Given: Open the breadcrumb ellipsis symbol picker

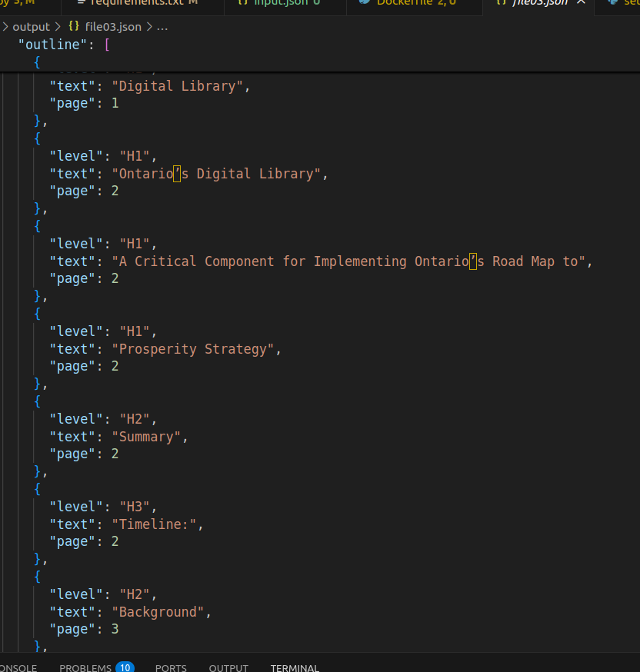Looking at the screenshot, I should pyautogui.click(x=162, y=27).
